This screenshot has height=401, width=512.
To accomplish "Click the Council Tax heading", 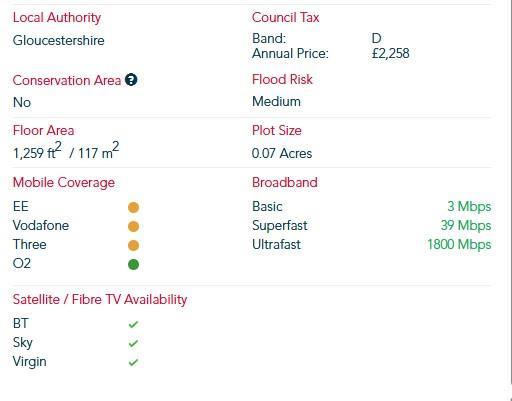I will pyautogui.click(x=286, y=17).
